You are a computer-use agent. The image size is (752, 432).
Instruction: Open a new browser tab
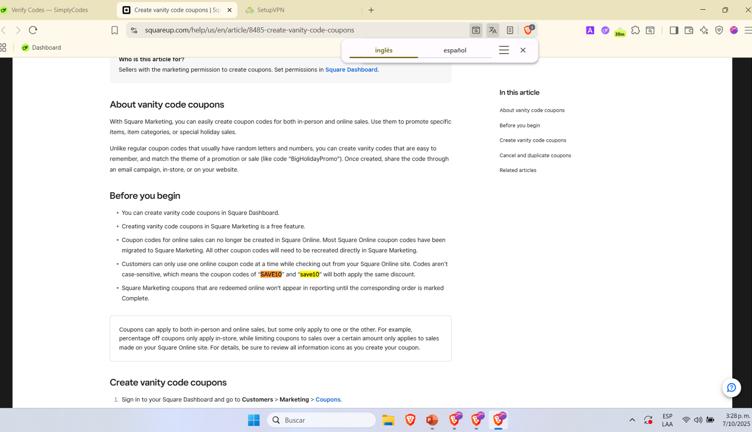[371, 10]
